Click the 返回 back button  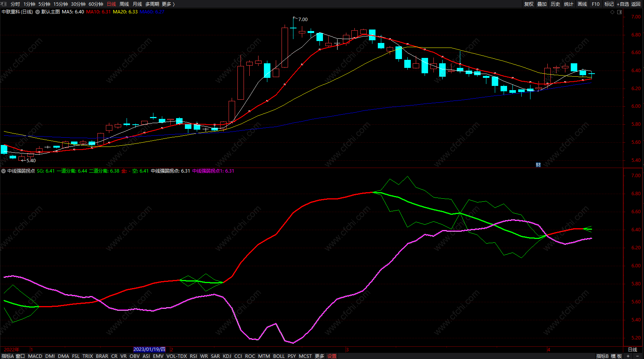click(636, 4)
